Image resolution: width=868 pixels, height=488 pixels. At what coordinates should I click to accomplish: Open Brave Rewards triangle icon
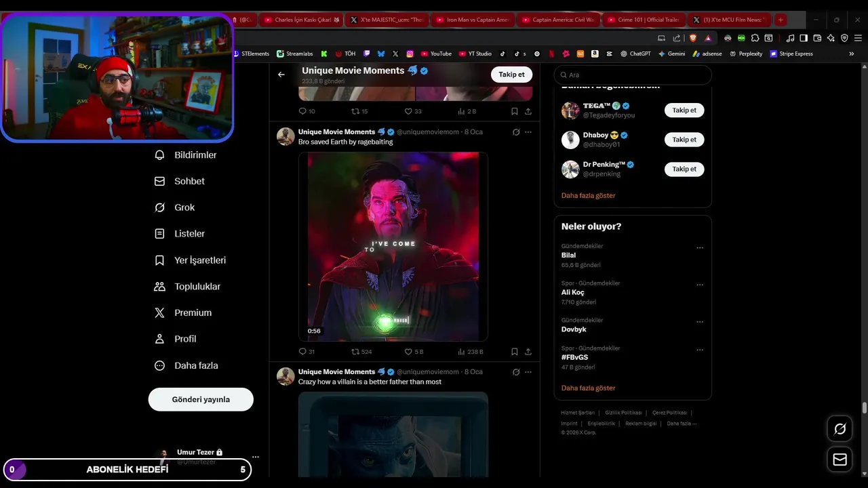click(x=708, y=38)
